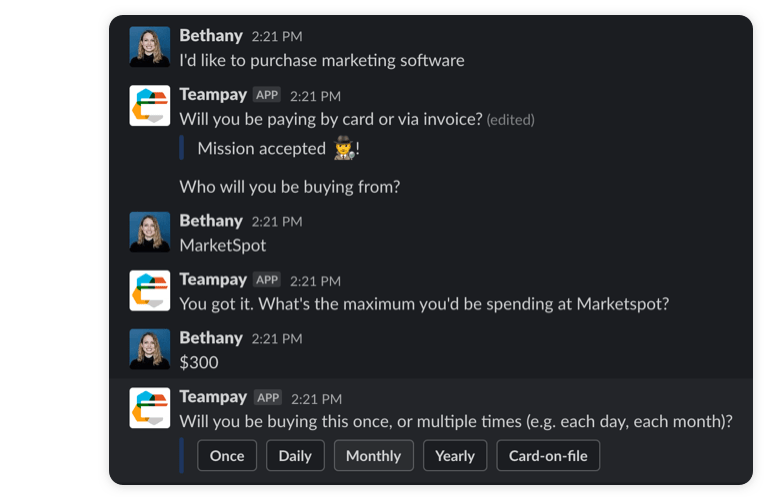Screen dimensions: 773x501
Task: Open Bethany's avatar beside MarketSpot message
Action: coord(150,232)
